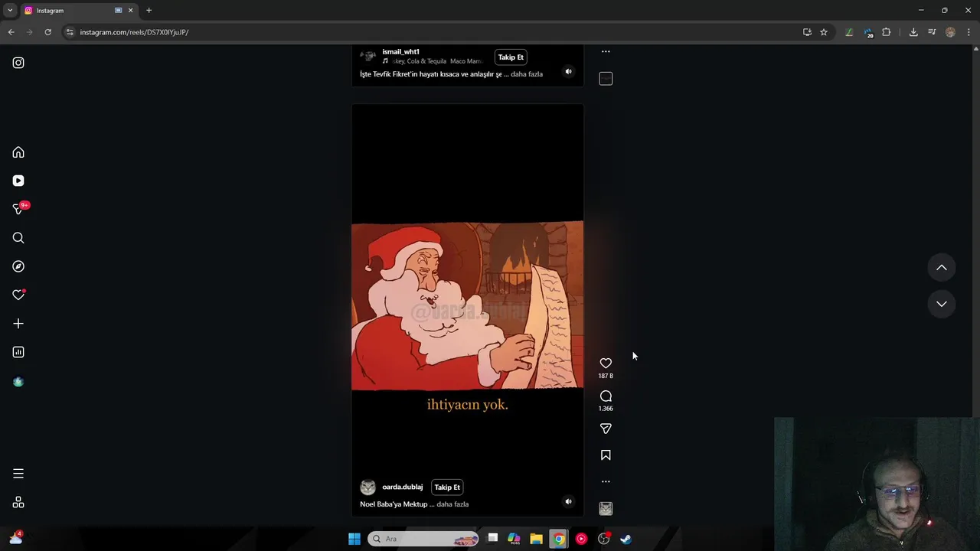Like the oarda.dublaj reel
980x551 pixels.
pyautogui.click(x=606, y=363)
